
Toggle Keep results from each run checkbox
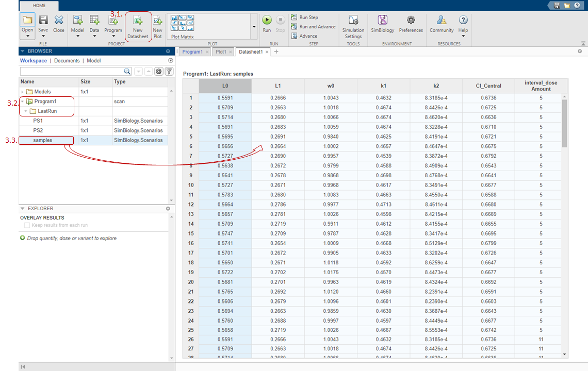[x=27, y=225]
